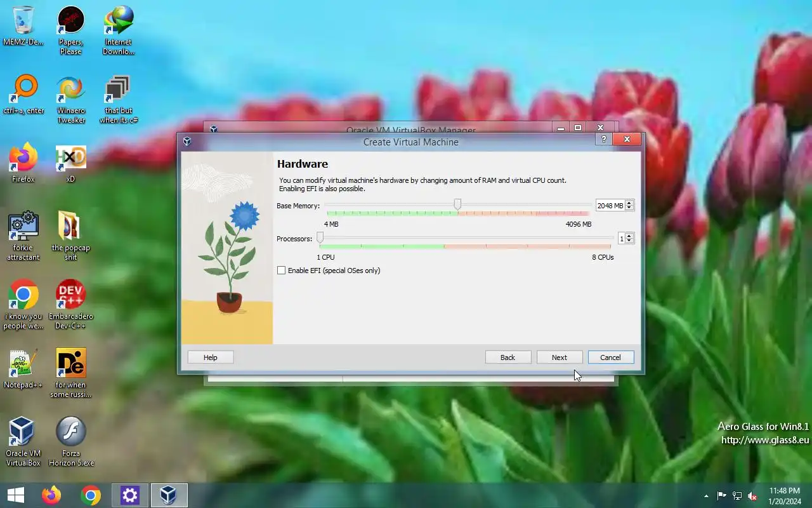The width and height of the screenshot is (812, 508).
Task: Open the clock showing 11:48 PM
Action: (x=784, y=496)
